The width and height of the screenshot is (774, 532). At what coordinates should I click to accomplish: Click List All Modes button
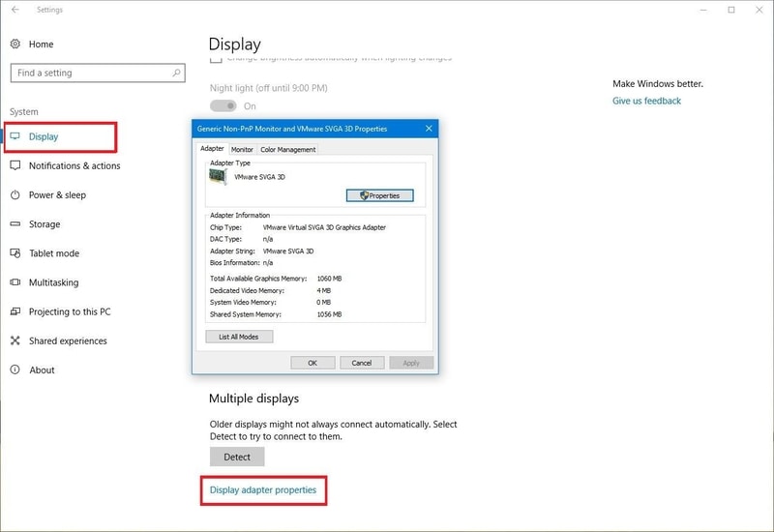239,337
